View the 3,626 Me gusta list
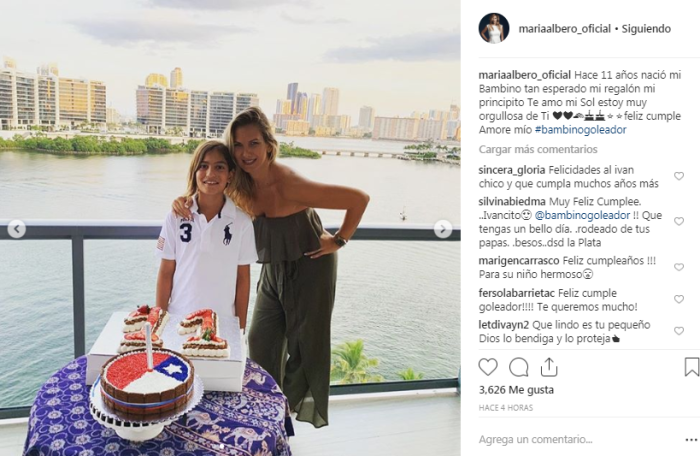 click(516, 390)
